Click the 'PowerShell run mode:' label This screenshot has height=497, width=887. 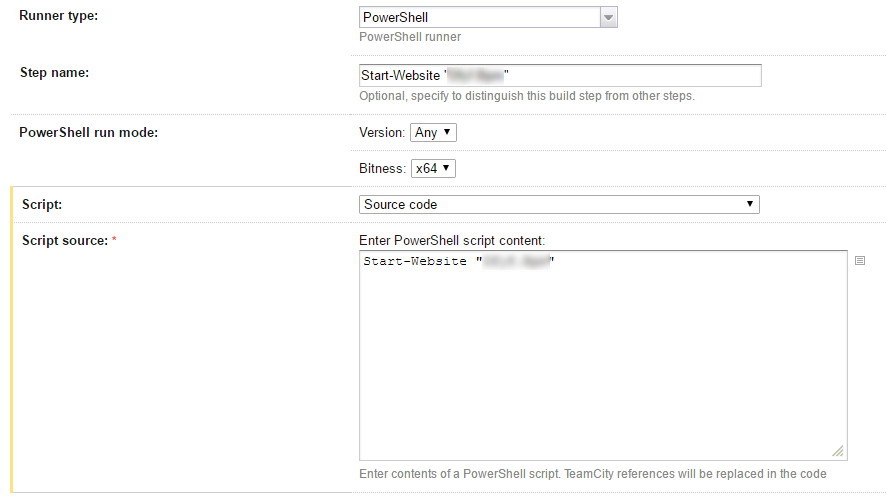[x=89, y=132]
